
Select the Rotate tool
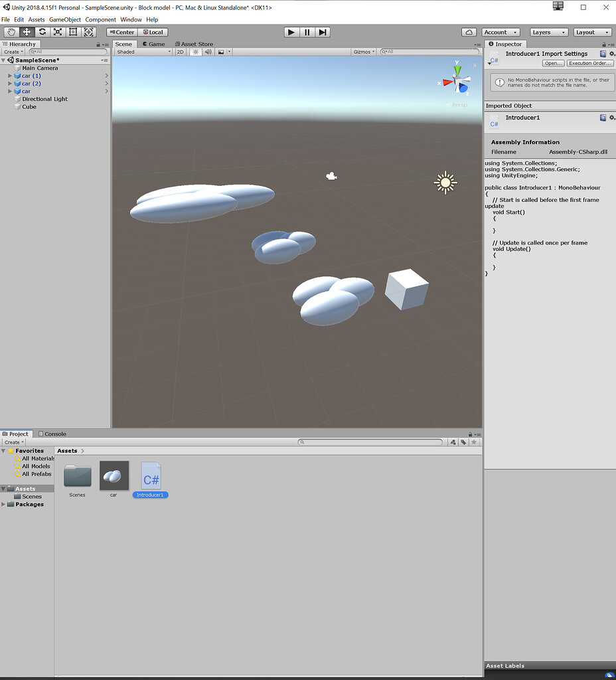tap(42, 32)
